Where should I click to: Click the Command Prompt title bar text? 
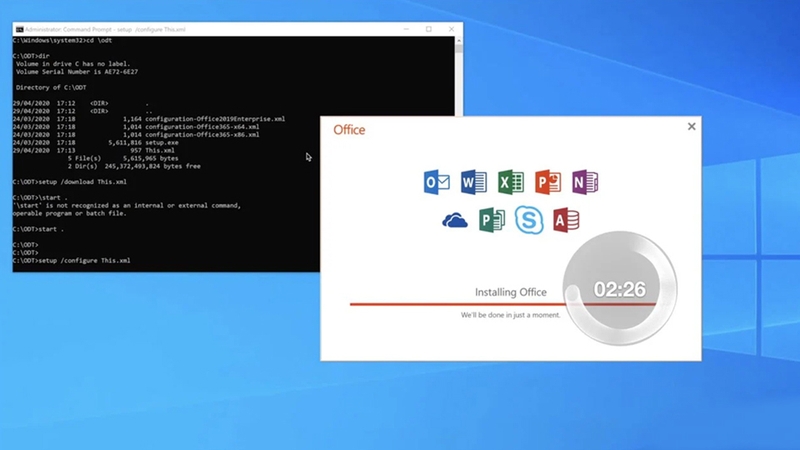click(x=105, y=30)
